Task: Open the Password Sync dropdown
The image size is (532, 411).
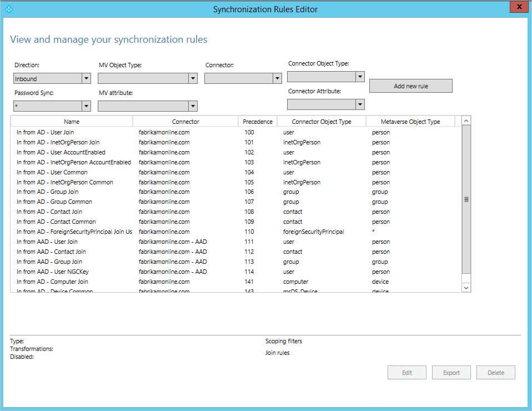Action: (87, 106)
